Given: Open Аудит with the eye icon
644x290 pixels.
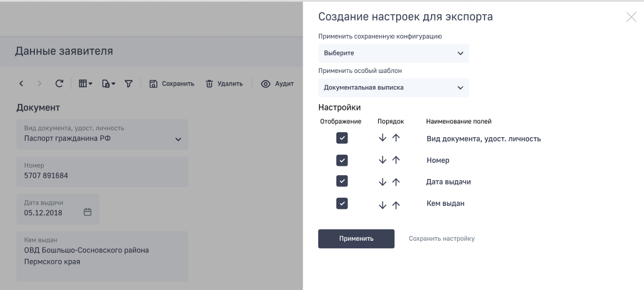Looking at the screenshot, I should [x=277, y=84].
